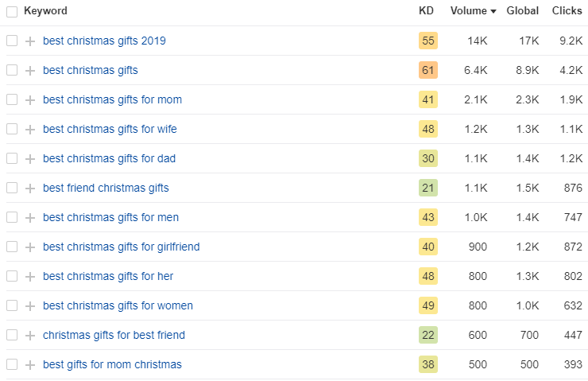
Task: Tick checkbox for 'best christmas gifts for her'
Action: [12, 276]
